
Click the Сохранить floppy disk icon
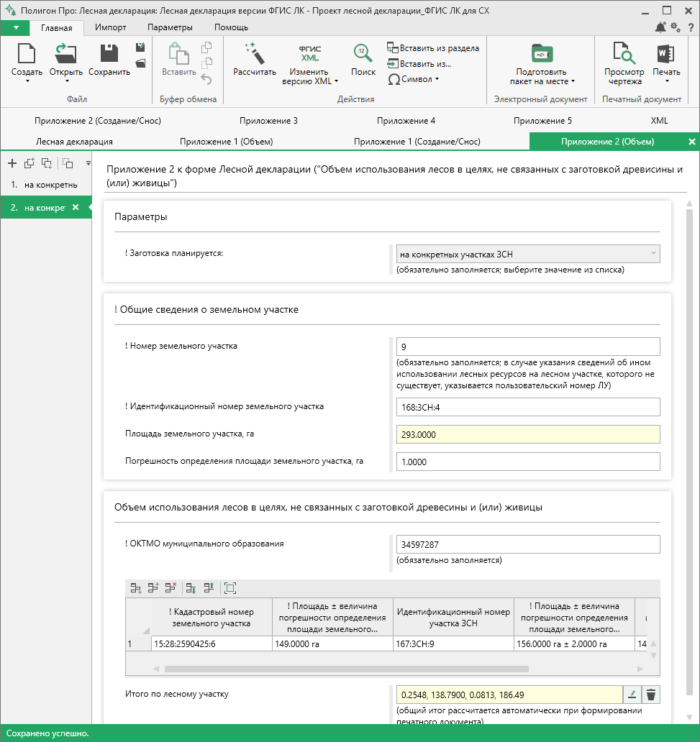[x=109, y=53]
